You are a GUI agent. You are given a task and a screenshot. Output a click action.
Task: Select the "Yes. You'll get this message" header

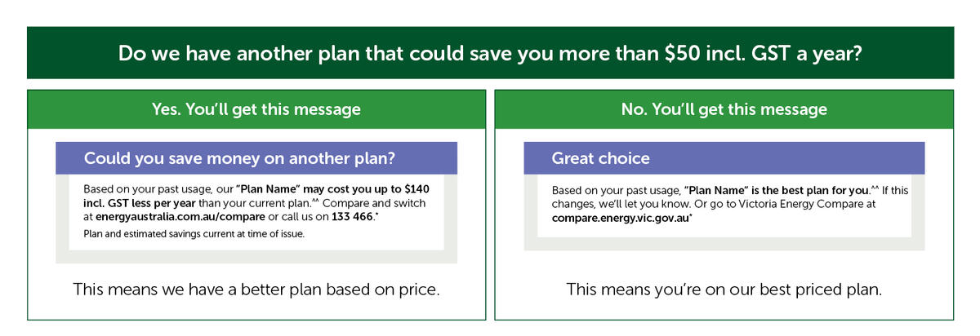[256, 109]
